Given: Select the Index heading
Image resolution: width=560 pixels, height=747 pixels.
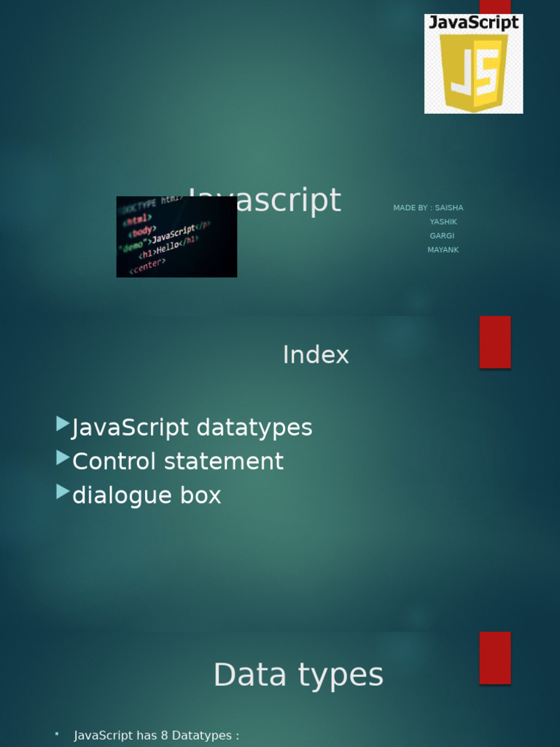Looking at the screenshot, I should coord(316,355).
